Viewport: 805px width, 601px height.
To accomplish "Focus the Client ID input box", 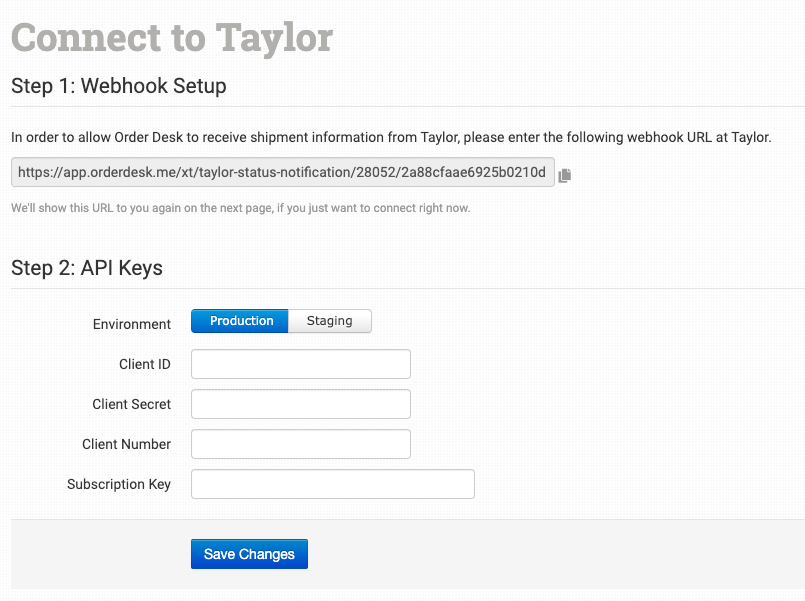I will coord(300,364).
